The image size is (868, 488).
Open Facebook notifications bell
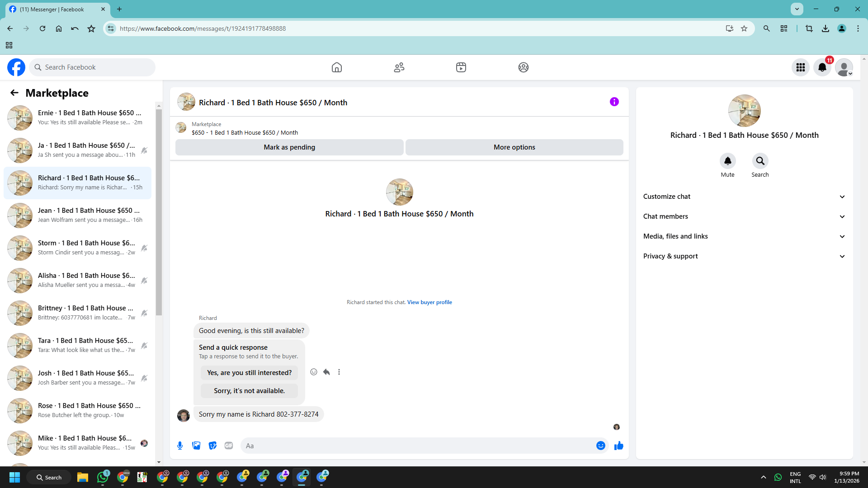click(822, 67)
